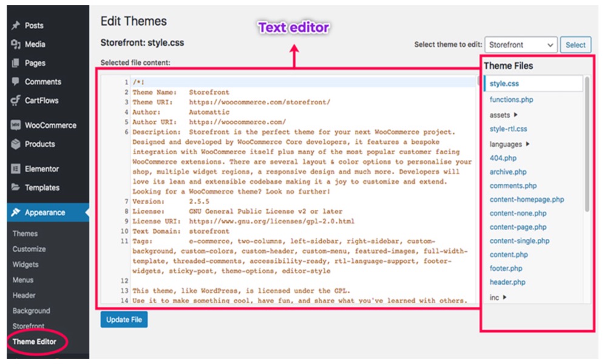Expand the languages folder in Theme Files
Screen dimensions: 607x364
coord(509,144)
